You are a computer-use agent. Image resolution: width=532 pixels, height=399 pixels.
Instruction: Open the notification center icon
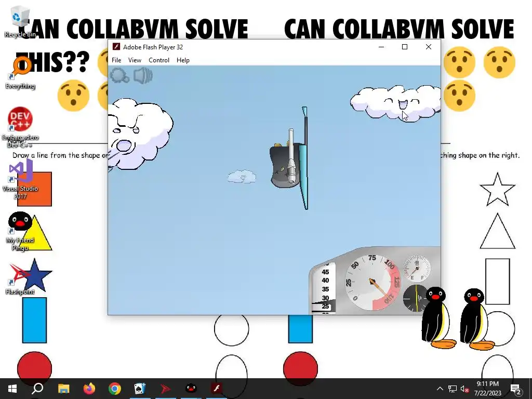(516, 389)
